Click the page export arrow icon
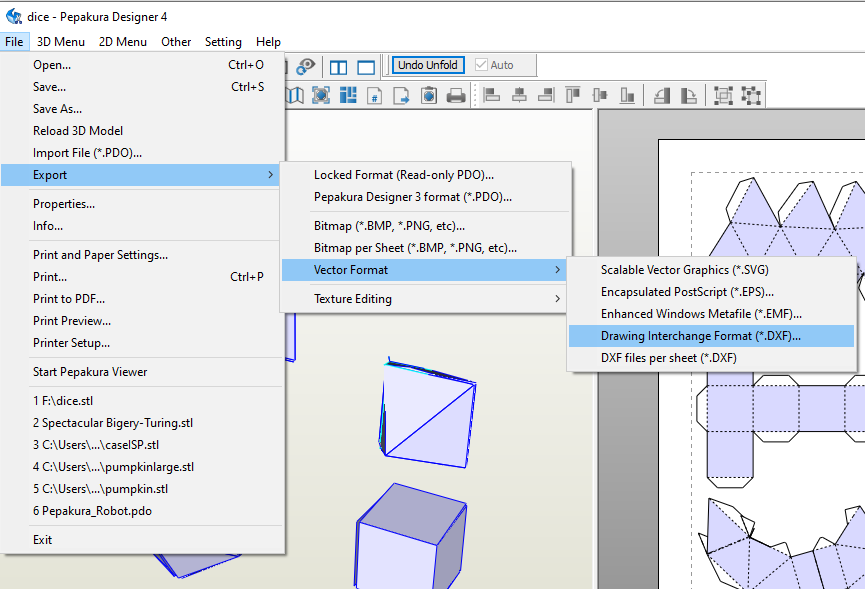 point(402,95)
